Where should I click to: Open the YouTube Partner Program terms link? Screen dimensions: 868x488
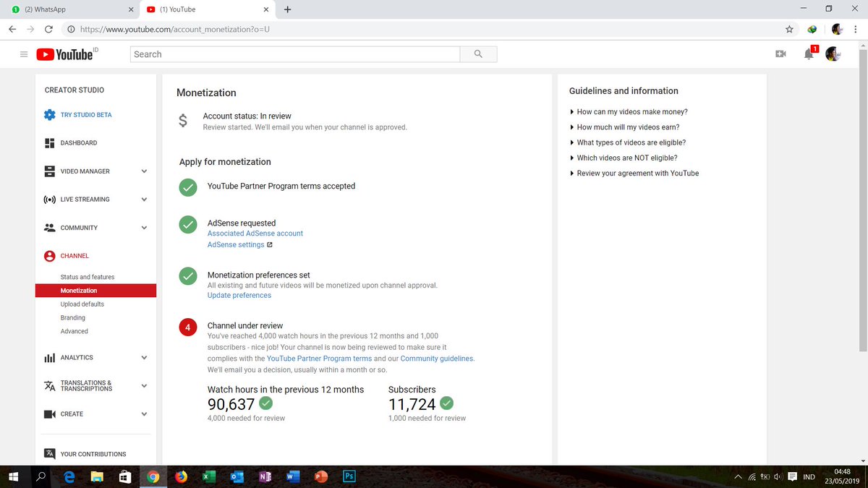(x=320, y=359)
